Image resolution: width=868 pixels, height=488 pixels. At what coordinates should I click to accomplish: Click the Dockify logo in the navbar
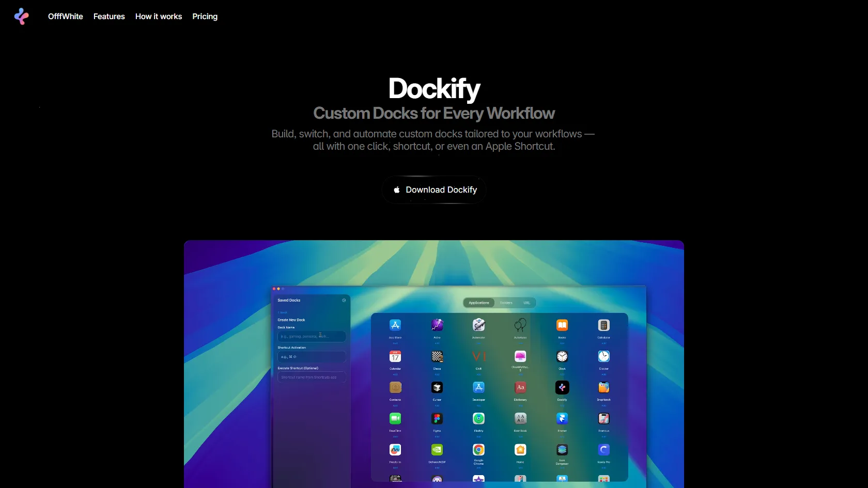[x=22, y=17]
